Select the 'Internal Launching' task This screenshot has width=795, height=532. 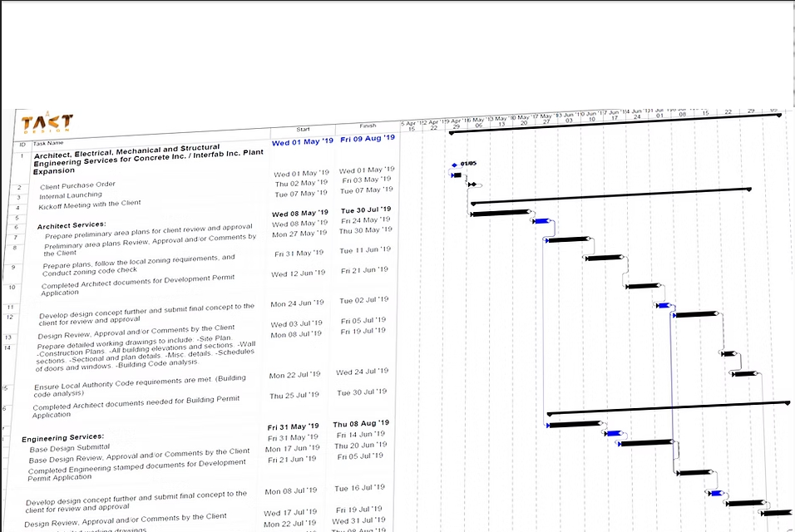71,195
